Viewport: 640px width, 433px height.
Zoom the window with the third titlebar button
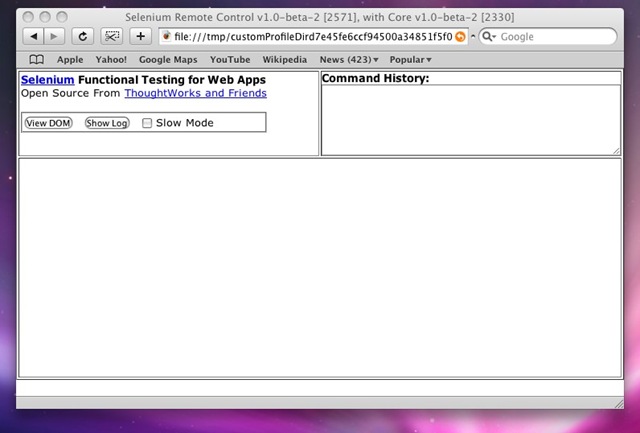coord(62,17)
